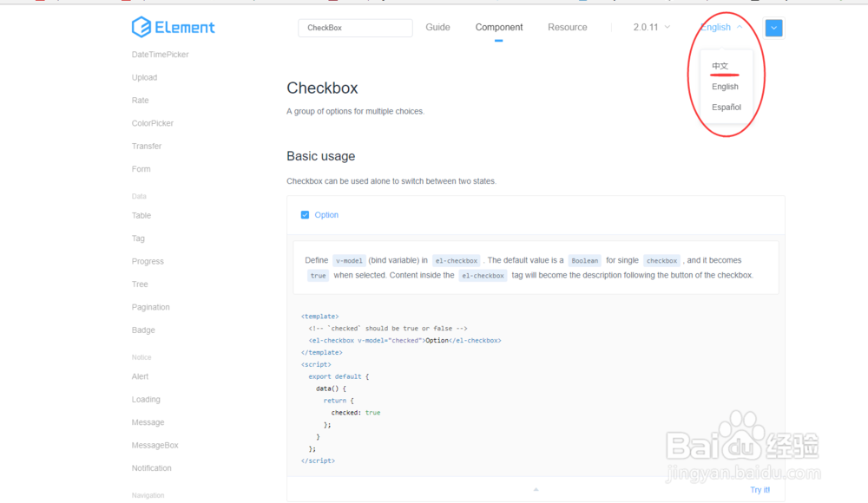Go to Form in sidebar
868x503 pixels.
[141, 169]
